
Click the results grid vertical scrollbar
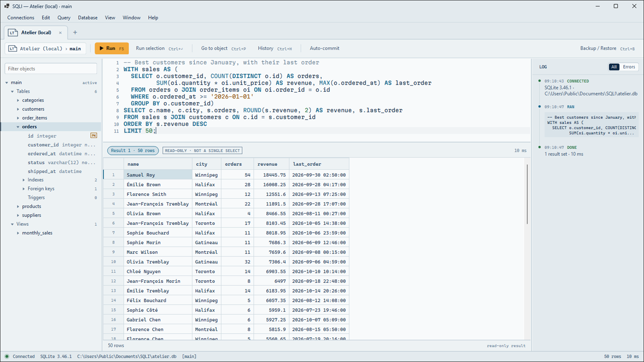[527, 195]
